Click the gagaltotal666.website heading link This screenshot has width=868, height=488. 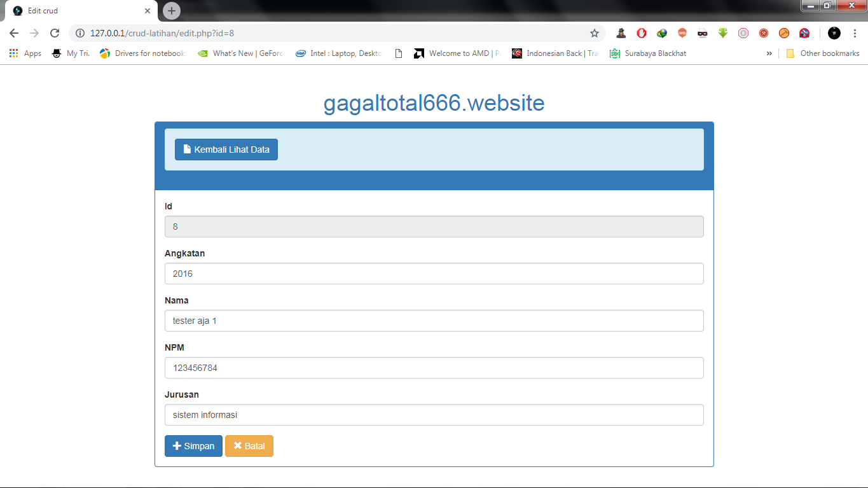pyautogui.click(x=434, y=103)
